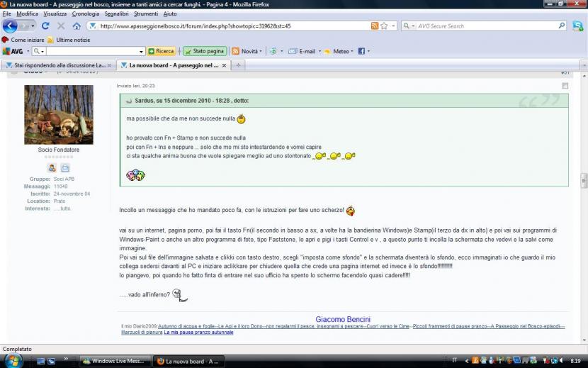Open the Strumenti menu
Image resolution: width=588 pixels, height=368 pixels.
(x=146, y=13)
